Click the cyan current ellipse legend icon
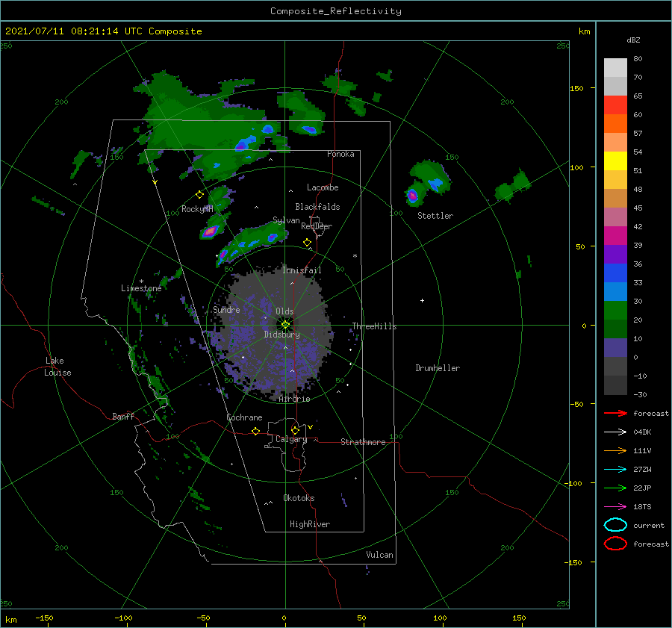Viewport: 672px width, 628px height. pyautogui.click(x=615, y=525)
